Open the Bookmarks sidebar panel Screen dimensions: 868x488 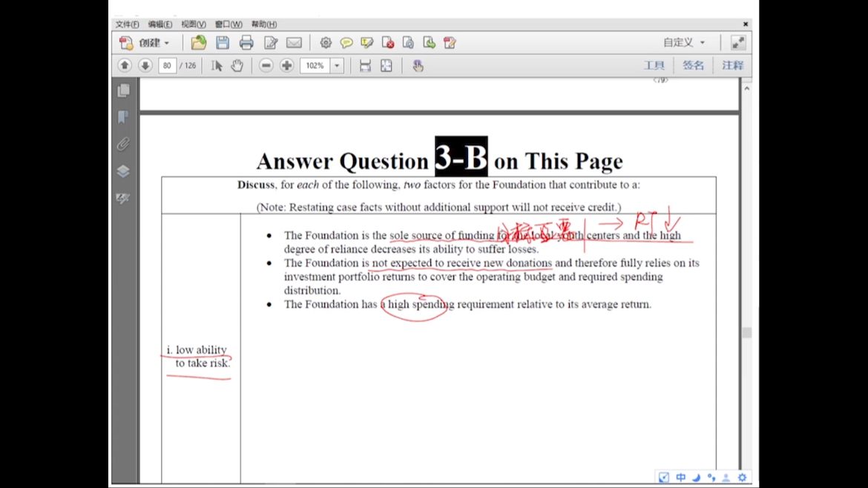click(123, 117)
